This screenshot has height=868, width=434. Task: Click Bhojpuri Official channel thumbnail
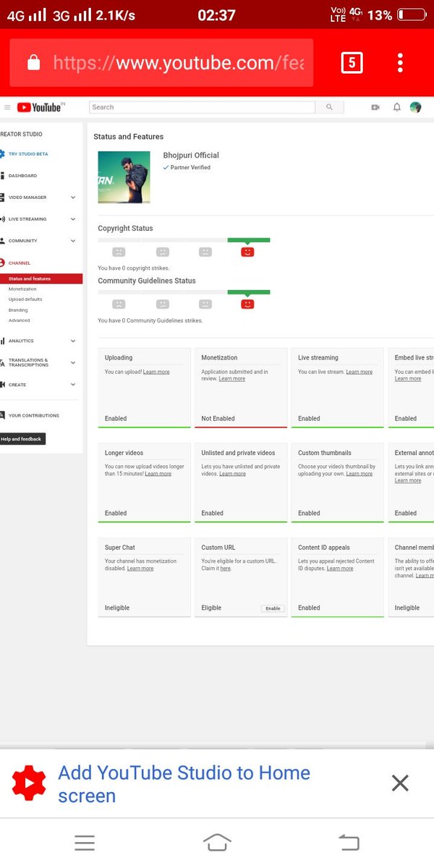tap(124, 177)
